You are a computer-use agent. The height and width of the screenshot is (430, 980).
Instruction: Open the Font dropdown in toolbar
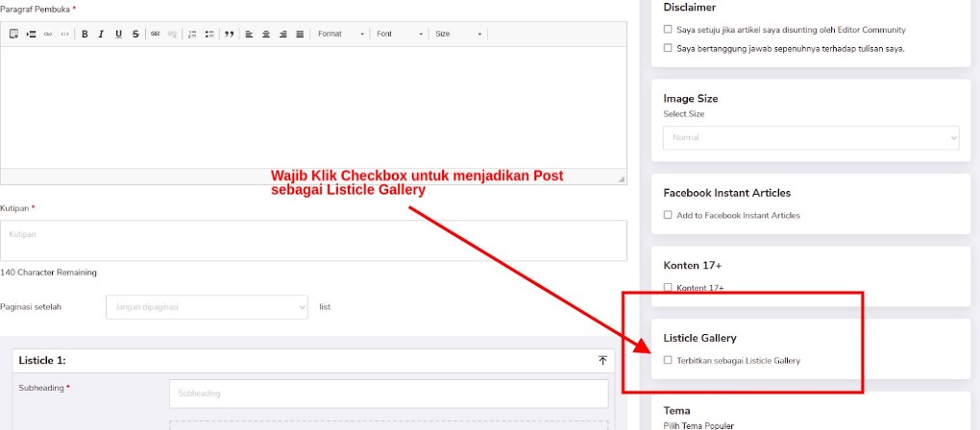coord(400,35)
